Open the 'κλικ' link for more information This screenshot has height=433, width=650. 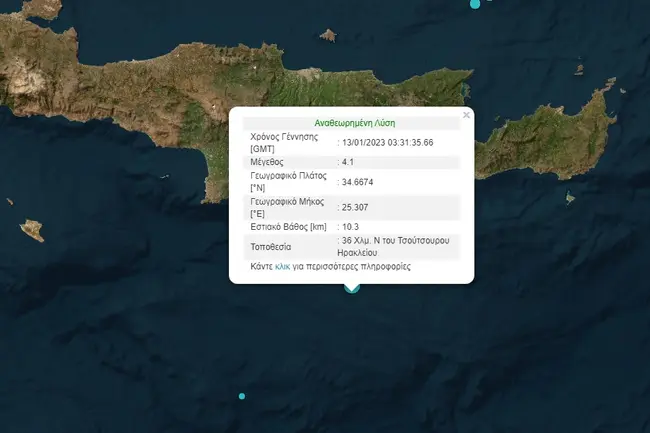(282, 268)
